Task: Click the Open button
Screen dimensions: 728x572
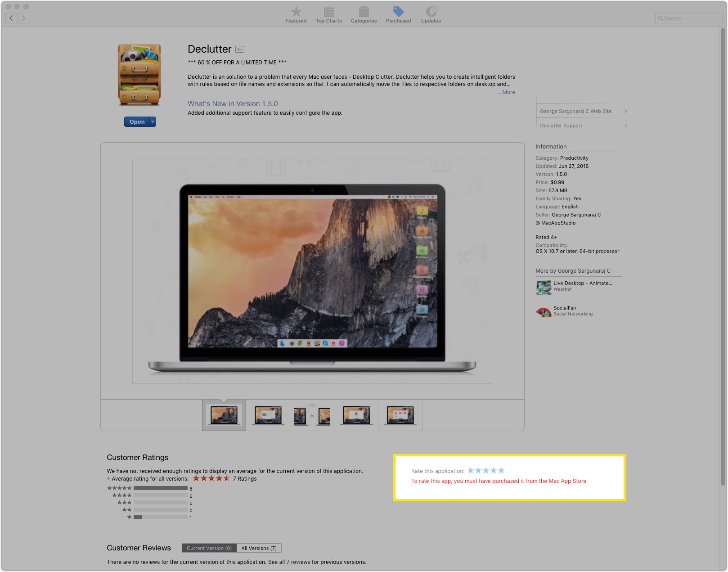Action: point(137,122)
